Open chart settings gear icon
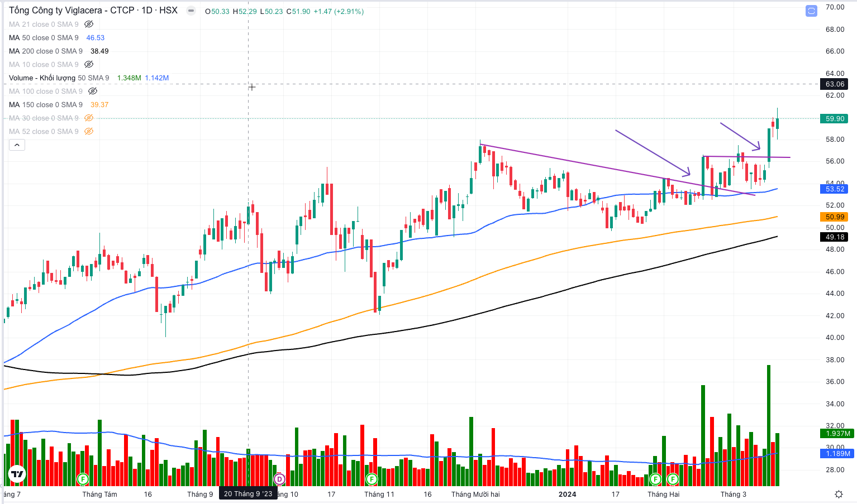This screenshot has width=857, height=504. coord(839,494)
